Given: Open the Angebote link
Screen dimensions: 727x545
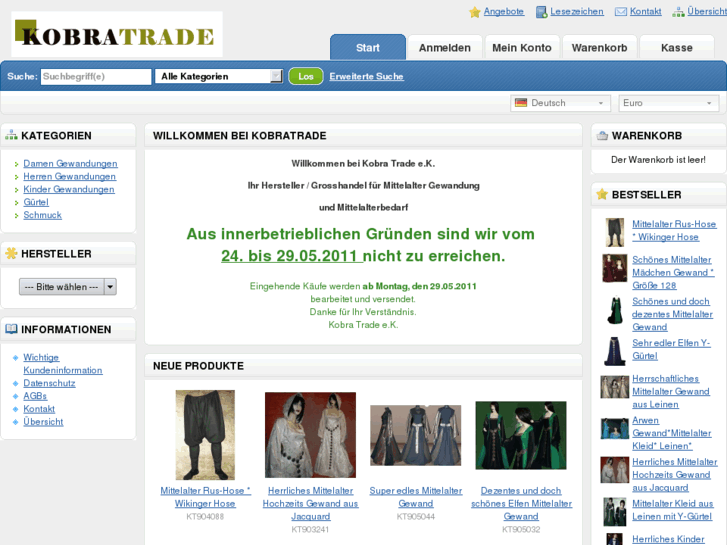Looking at the screenshot, I should 504,11.
